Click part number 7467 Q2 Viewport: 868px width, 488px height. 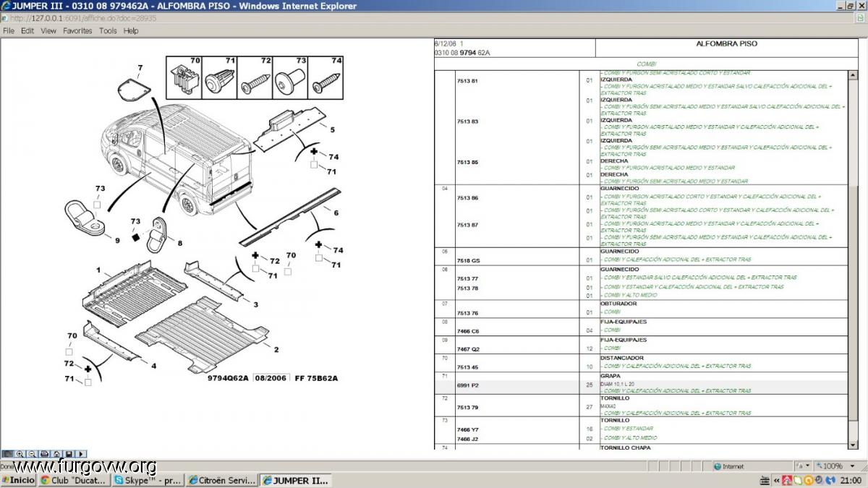(x=468, y=348)
